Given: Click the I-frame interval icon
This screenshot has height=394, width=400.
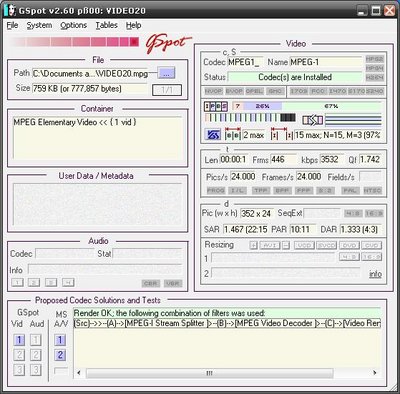Looking at the screenshot, I should [282, 135].
